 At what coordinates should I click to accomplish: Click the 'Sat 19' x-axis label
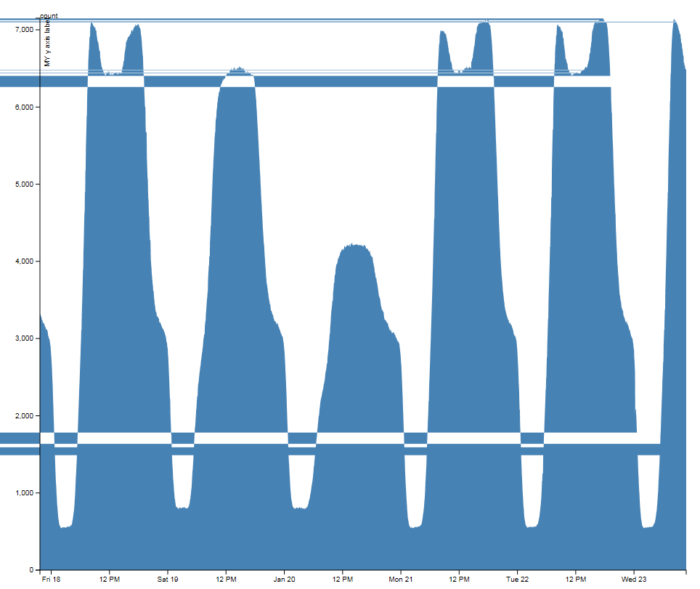(x=168, y=579)
